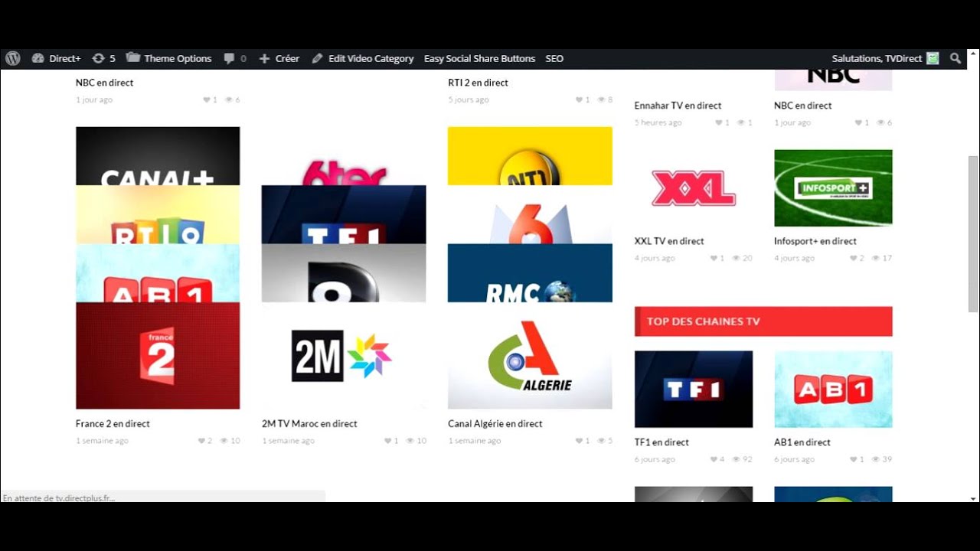Click TF1 en direct title

(x=661, y=442)
